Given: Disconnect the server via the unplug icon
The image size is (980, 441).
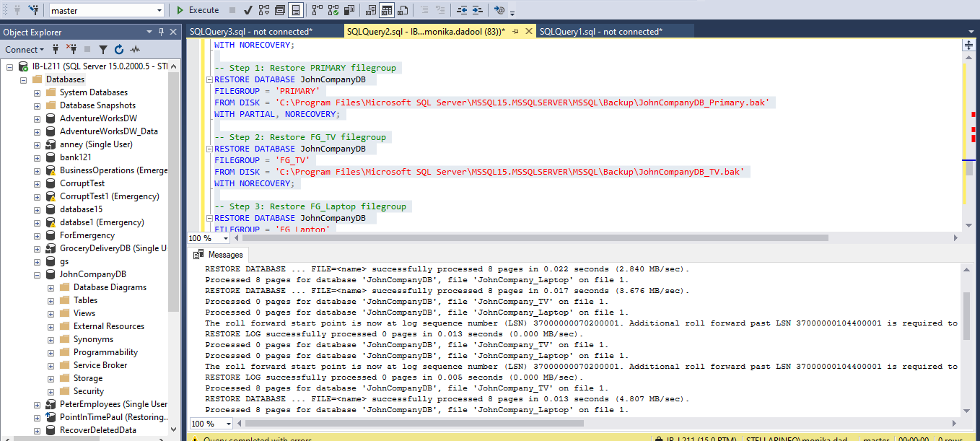Looking at the screenshot, I should pyautogui.click(x=72, y=49).
